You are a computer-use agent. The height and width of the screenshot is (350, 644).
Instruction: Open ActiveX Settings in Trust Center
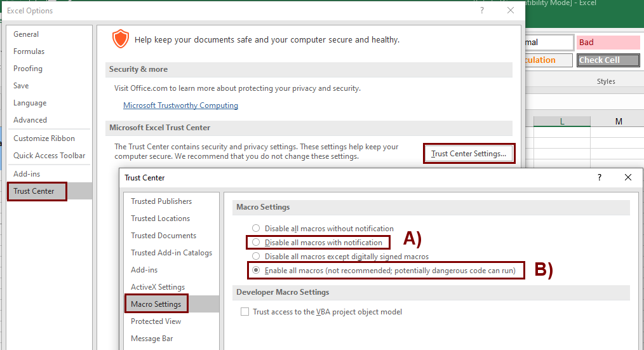click(158, 287)
